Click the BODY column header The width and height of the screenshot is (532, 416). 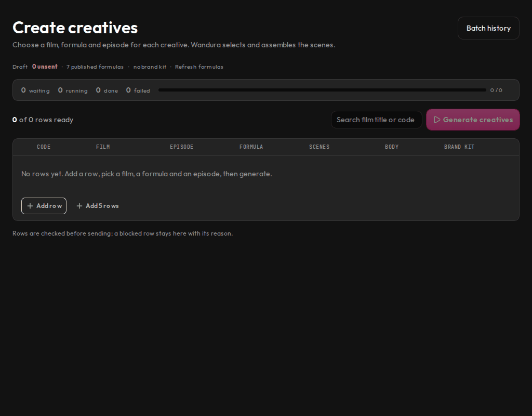pos(392,147)
